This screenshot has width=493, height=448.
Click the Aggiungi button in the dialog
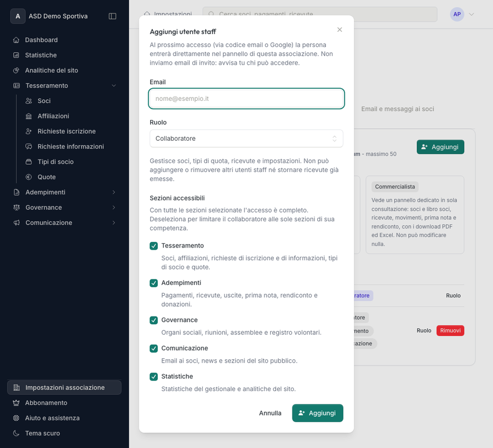click(x=318, y=413)
